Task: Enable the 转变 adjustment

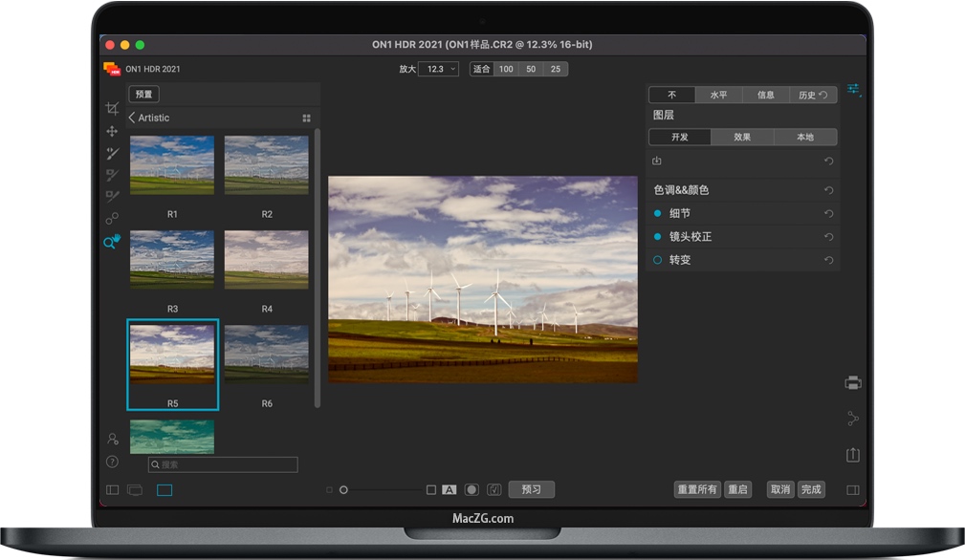Action: 657,260
